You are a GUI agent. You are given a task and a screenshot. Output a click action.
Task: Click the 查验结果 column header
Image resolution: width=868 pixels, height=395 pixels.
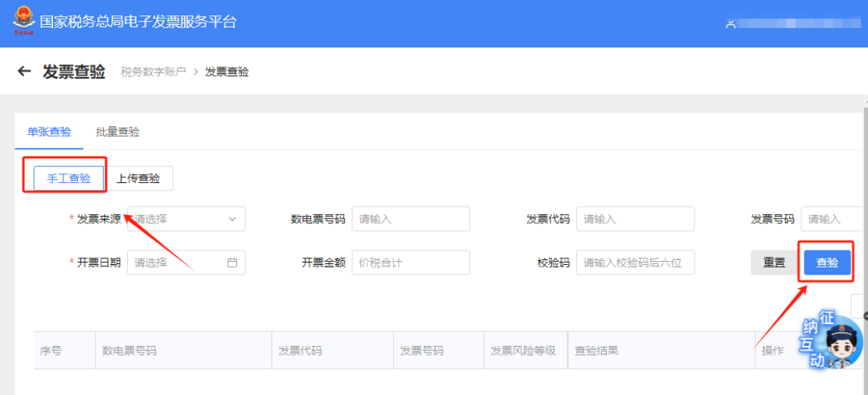[596, 351]
